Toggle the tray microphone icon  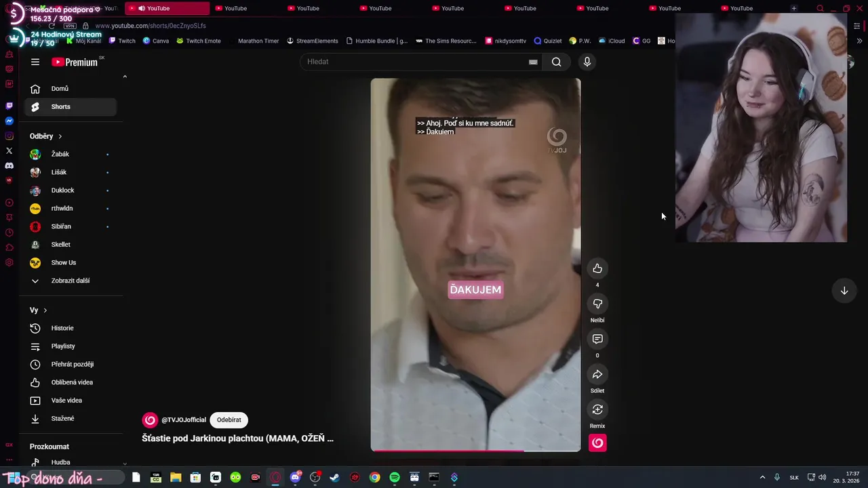click(x=777, y=477)
